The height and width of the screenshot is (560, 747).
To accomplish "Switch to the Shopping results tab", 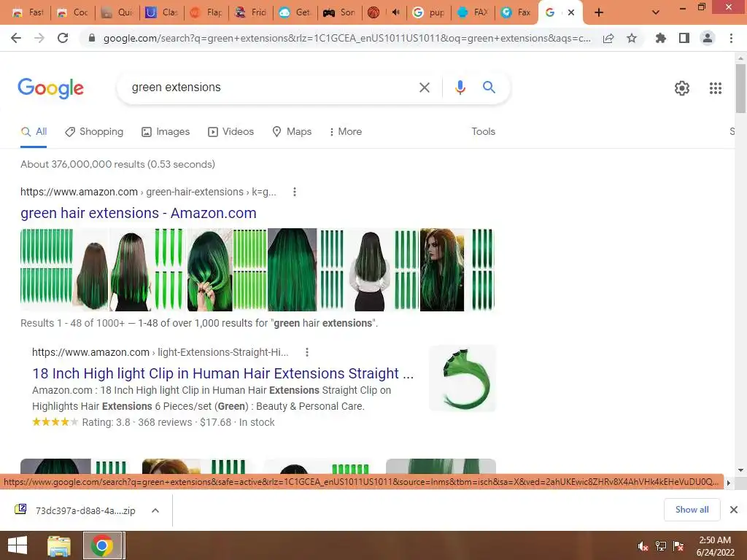I will tap(94, 132).
